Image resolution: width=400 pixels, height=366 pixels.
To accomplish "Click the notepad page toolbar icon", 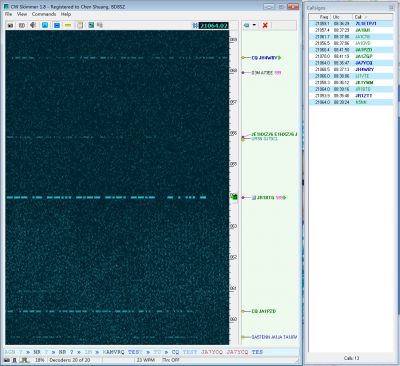I will [80, 25].
